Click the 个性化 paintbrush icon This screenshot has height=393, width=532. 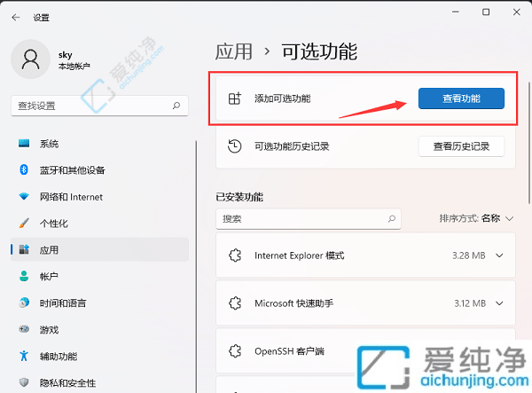(x=24, y=223)
